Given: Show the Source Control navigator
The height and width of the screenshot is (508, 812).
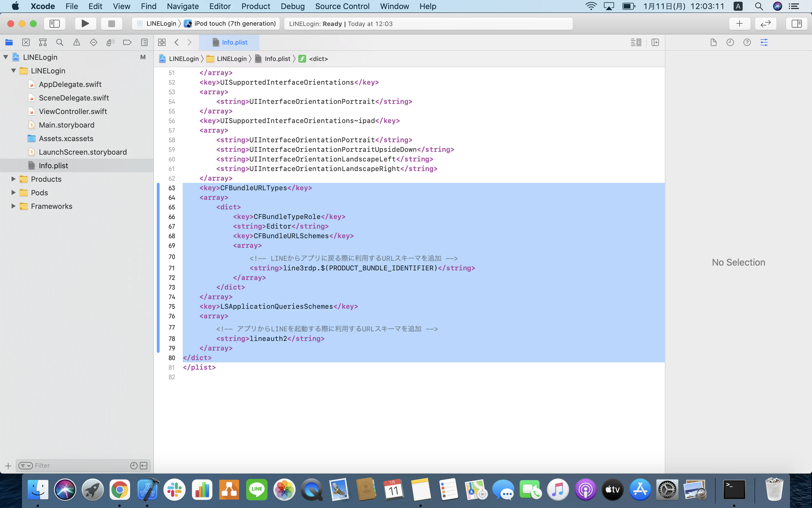Looking at the screenshot, I should point(26,42).
